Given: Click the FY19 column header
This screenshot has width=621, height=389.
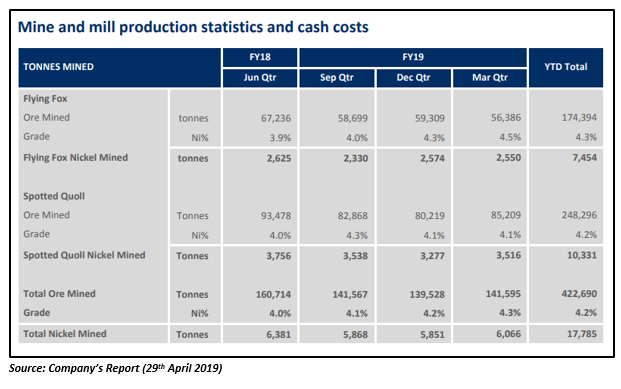Looking at the screenshot, I should [413, 57].
